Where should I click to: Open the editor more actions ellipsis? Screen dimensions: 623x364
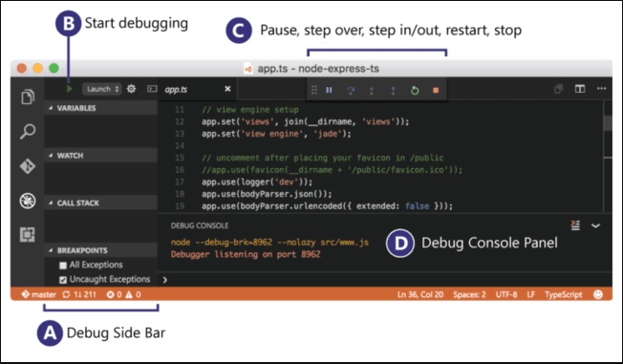[x=602, y=89]
